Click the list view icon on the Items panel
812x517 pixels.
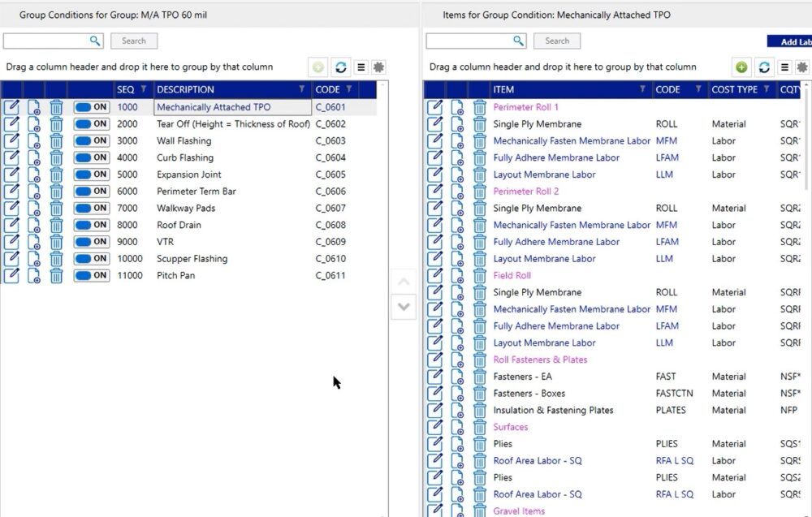coord(784,67)
